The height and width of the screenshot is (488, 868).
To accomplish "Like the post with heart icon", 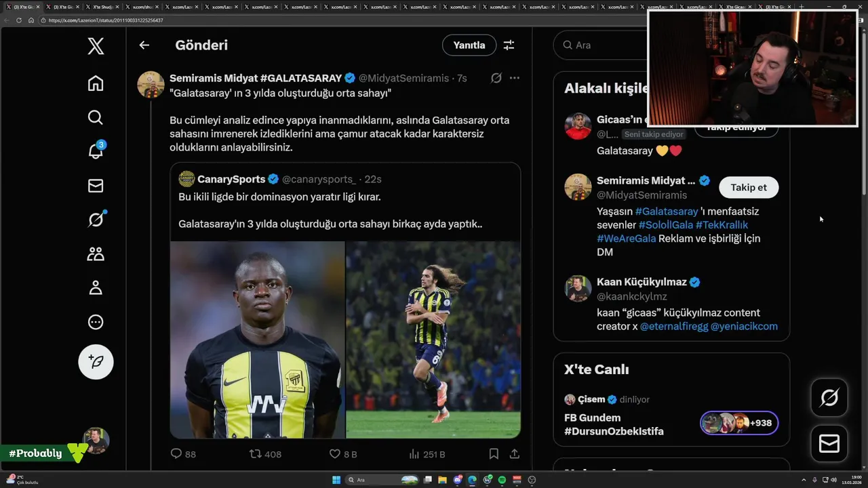I will [342, 454].
